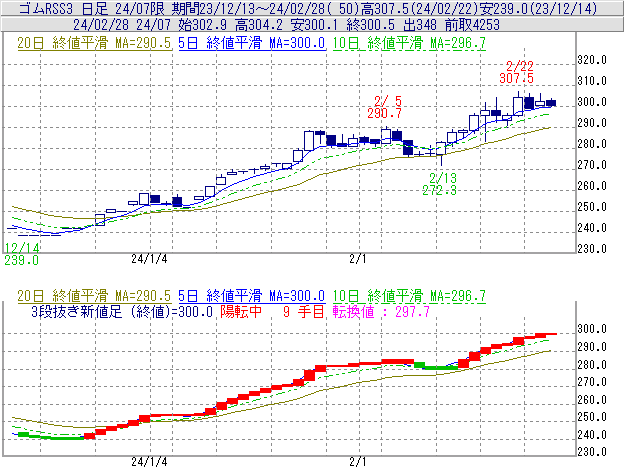Click the 230.0 price axis label in upper chart
The image size is (624, 475).
point(592,249)
